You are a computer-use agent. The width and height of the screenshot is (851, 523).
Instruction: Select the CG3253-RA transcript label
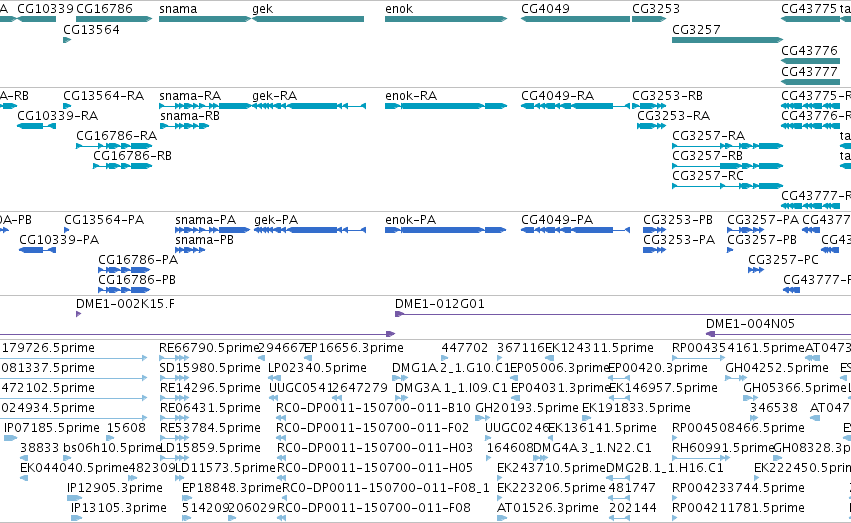(674, 116)
